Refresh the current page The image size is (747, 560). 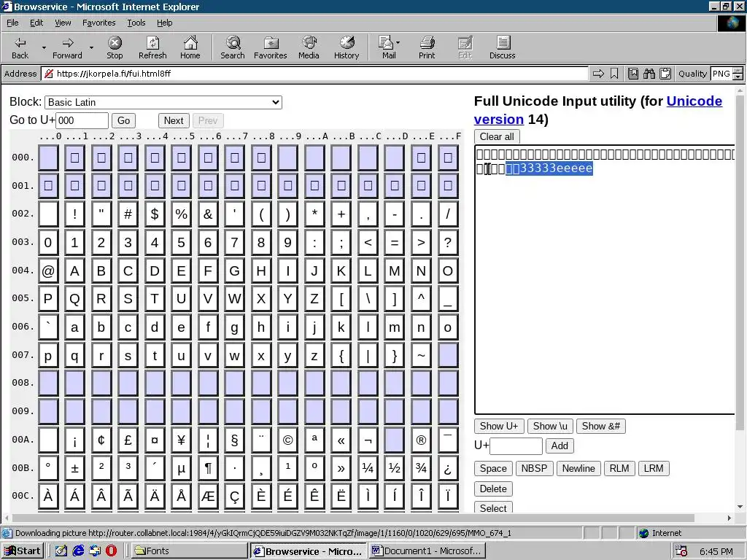(x=152, y=47)
